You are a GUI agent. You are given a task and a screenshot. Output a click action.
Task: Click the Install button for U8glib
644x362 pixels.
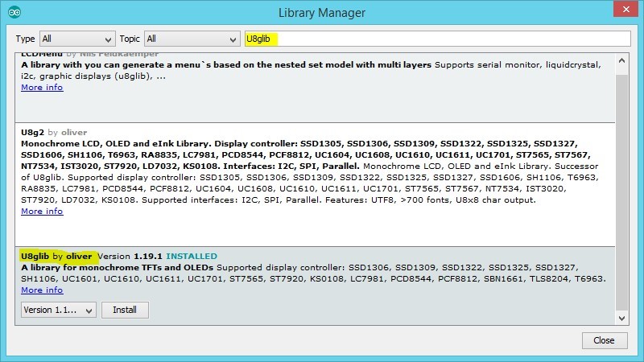125,310
